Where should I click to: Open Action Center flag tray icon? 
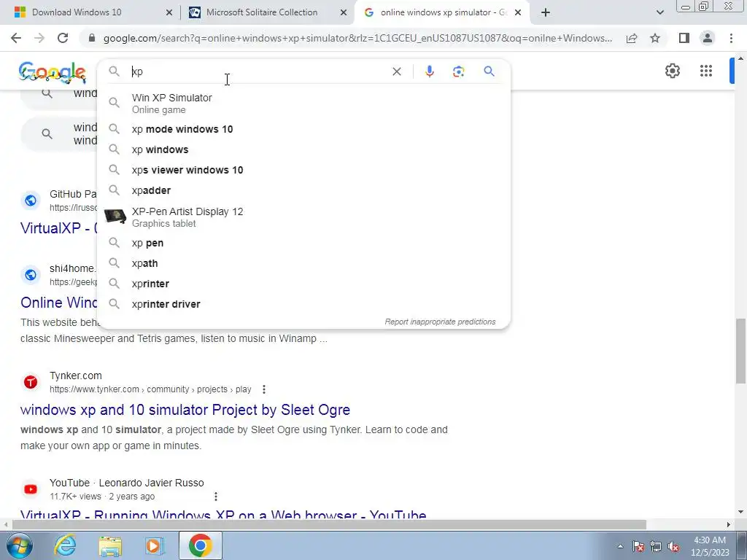638,546
